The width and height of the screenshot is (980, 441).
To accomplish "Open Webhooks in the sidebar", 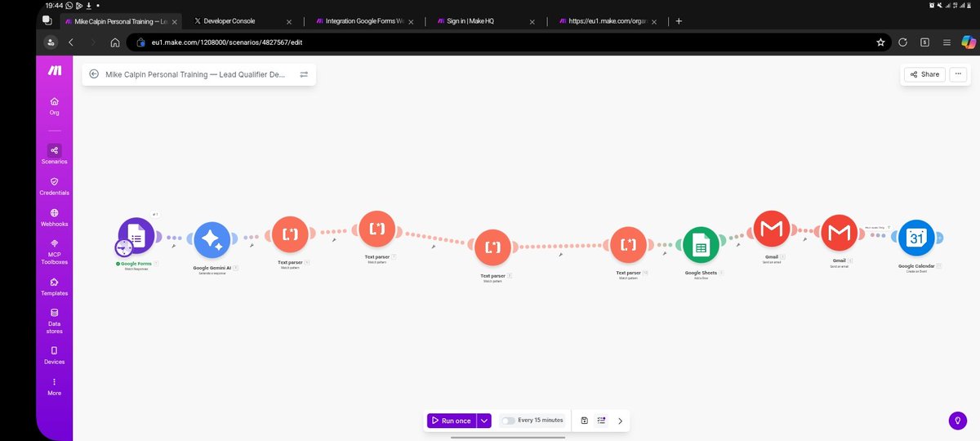I will pyautogui.click(x=54, y=217).
